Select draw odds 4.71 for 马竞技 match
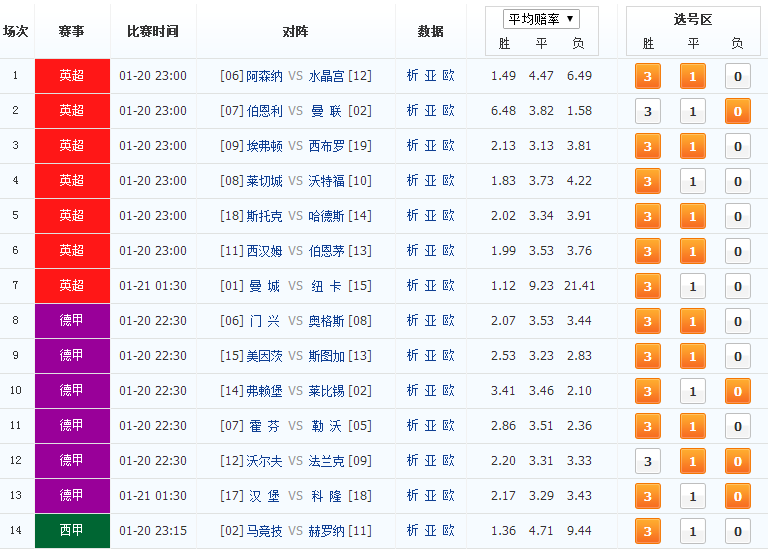768x553 pixels. click(x=541, y=531)
